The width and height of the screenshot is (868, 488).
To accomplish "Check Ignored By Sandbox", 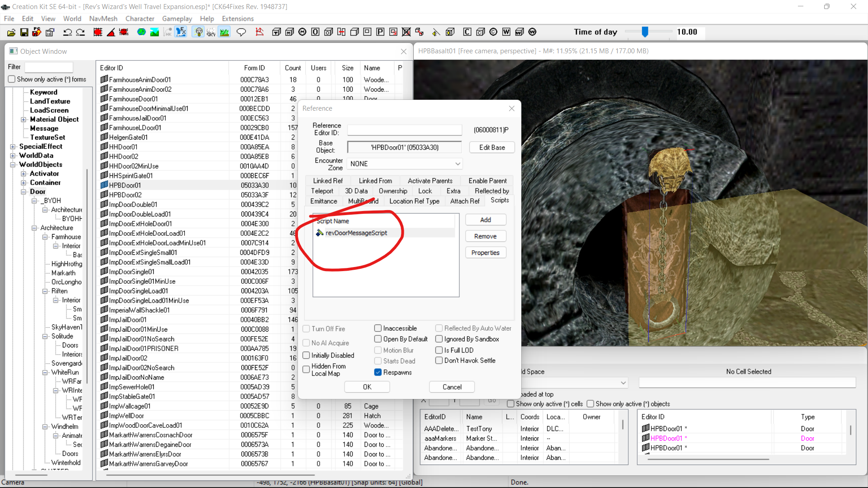I will [x=439, y=339].
